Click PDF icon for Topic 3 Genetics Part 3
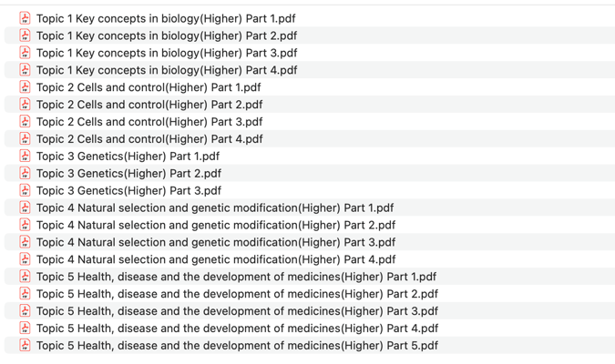Screen dimensions: 615x364 [26, 191]
